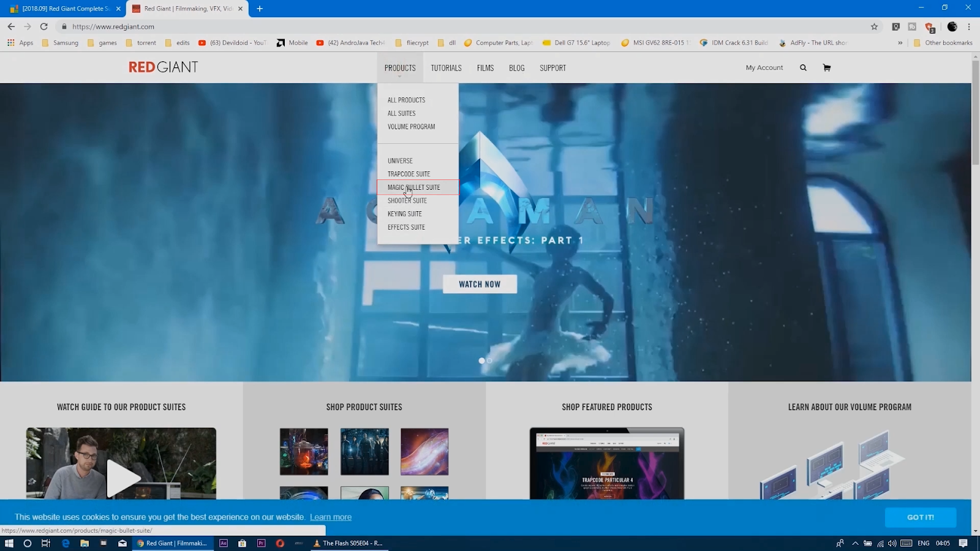Image resolution: width=980 pixels, height=551 pixels.
Task: Open the Support navigation item
Action: (x=552, y=68)
